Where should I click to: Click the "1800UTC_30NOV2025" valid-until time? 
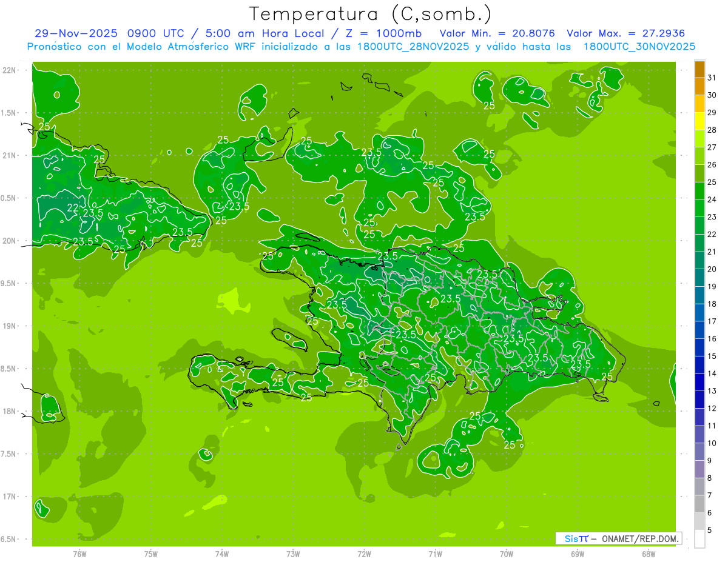pos(639,46)
